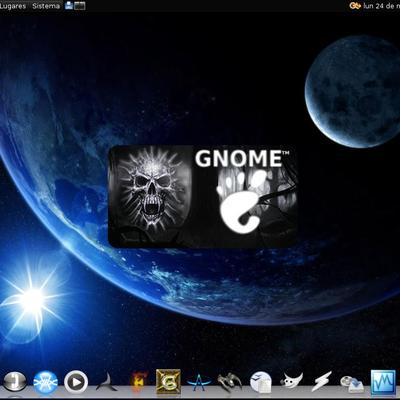
Task: Open the date and time clock
Action: click(x=381, y=6)
